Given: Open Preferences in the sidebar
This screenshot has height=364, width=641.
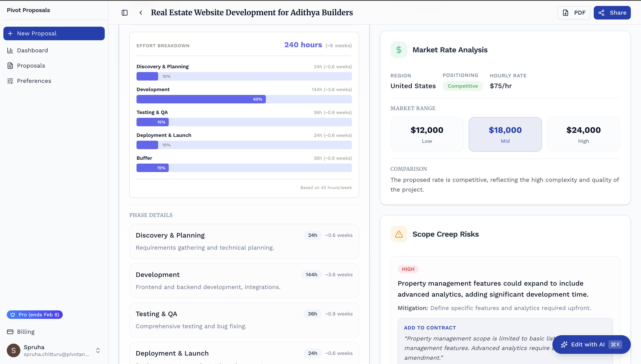Looking at the screenshot, I should click(34, 81).
